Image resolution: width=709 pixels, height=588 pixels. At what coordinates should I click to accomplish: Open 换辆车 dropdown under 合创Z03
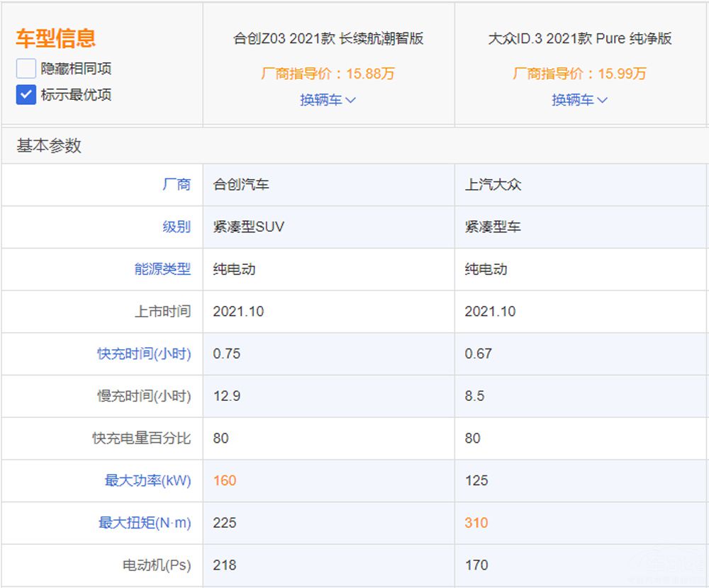click(328, 100)
